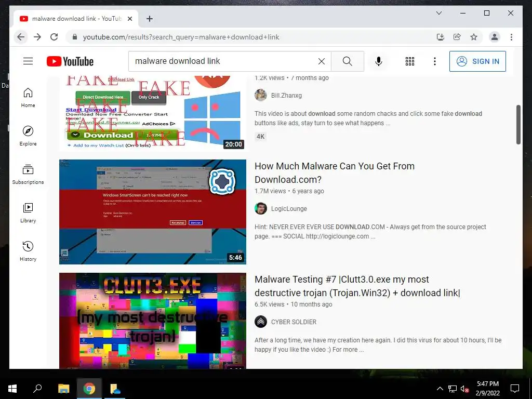The height and width of the screenshot is (399, 532).
Task: Open History in the sidebar
Action: coord(28,251)
